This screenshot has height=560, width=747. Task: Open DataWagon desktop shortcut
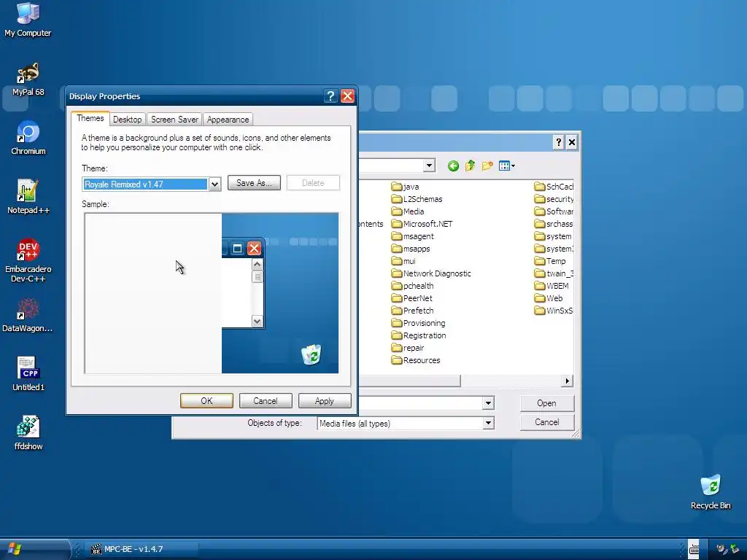(27, 315)
